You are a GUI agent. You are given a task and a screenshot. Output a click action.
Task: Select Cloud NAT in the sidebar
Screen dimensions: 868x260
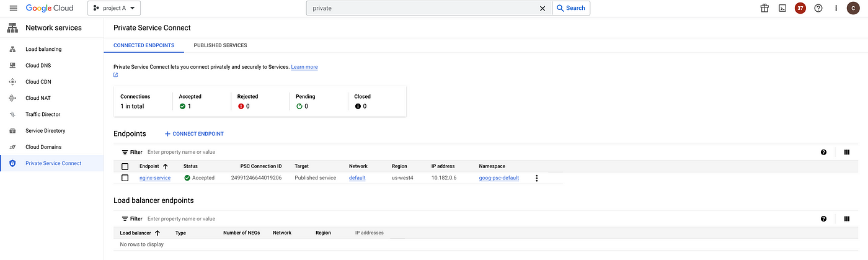click(x=38, y=98)
